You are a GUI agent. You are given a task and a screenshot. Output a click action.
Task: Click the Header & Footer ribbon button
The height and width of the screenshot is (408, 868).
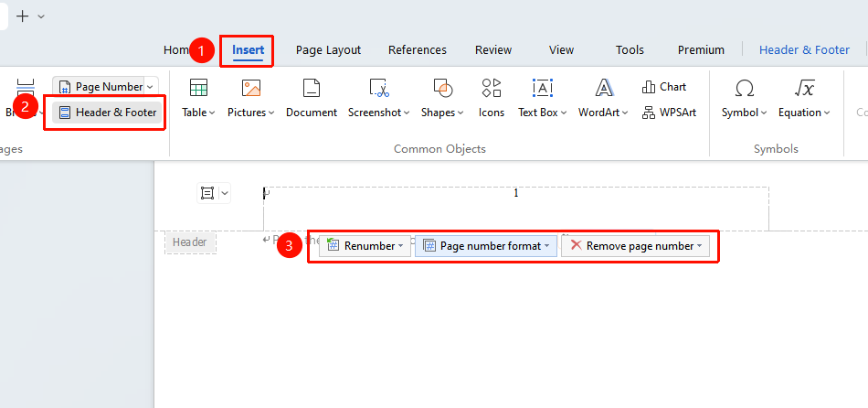108,113
